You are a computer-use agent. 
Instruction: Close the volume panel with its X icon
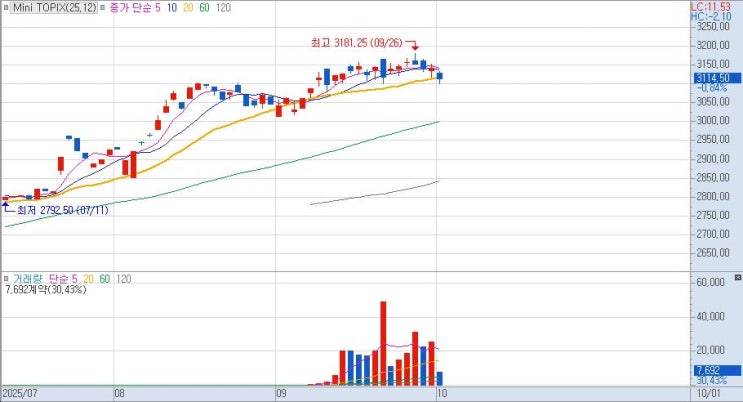[x=738, y=277]
